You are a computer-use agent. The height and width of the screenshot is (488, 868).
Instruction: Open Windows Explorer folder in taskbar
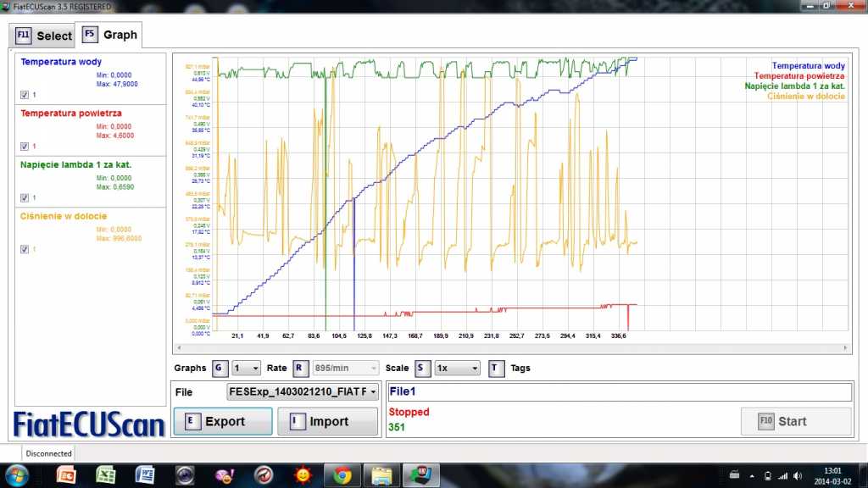pos(382,475)
